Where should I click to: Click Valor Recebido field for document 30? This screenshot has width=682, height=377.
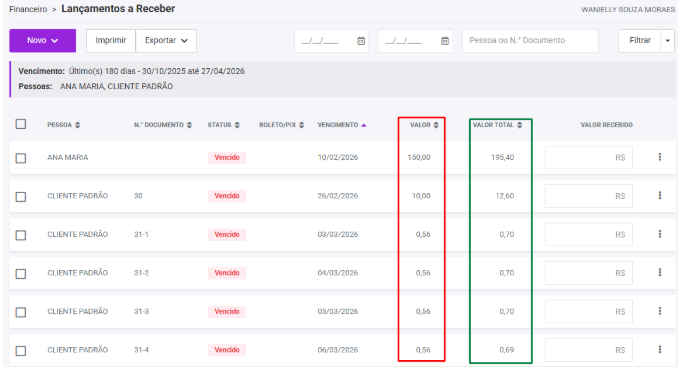(588, 196)
